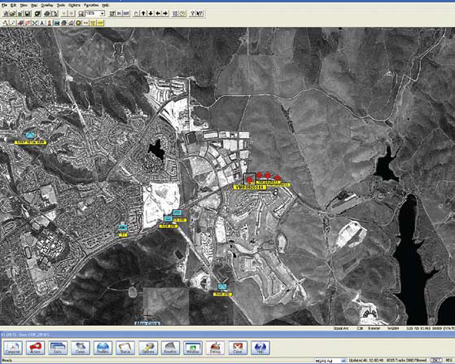This screenshot has height=364, width=455.
Task: Open the zoom percentage dropdown
Action: tap(102, 13)
